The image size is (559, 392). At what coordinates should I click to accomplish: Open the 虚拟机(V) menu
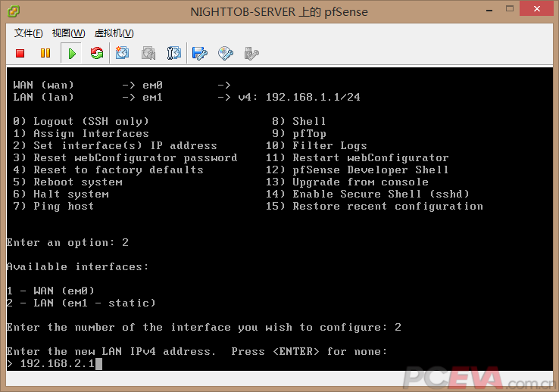pyautogui.click(x=114, y=33)
